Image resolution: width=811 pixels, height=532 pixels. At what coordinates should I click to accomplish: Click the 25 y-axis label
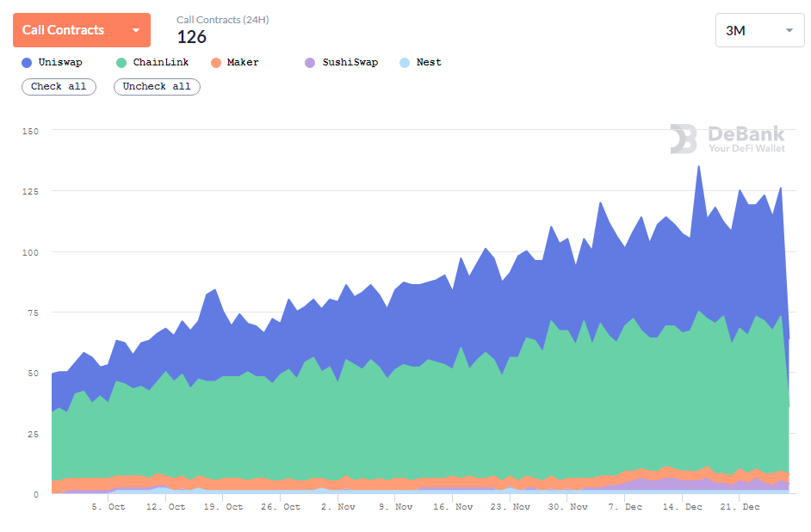33,434
